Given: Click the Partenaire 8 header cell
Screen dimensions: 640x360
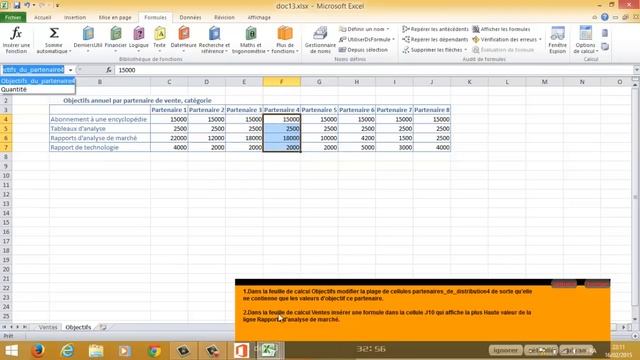Looking at the screenshot, I should click(432, 110).
